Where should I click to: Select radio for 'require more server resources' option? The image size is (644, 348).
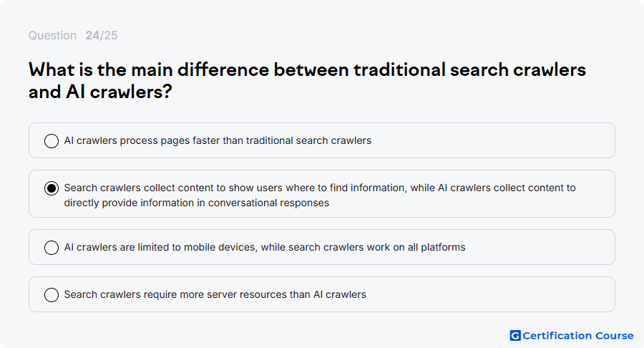[x=52, y=295]
